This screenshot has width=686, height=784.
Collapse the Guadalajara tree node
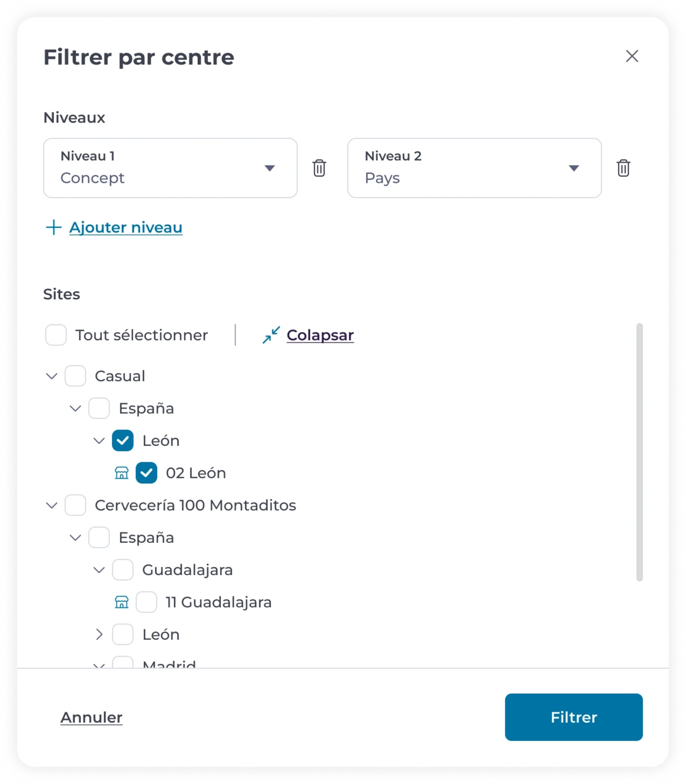99,570
